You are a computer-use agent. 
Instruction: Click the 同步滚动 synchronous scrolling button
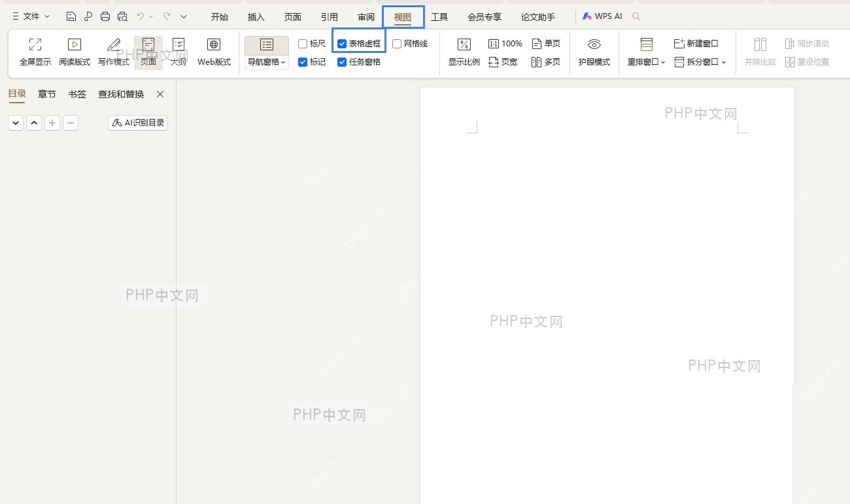807,44
